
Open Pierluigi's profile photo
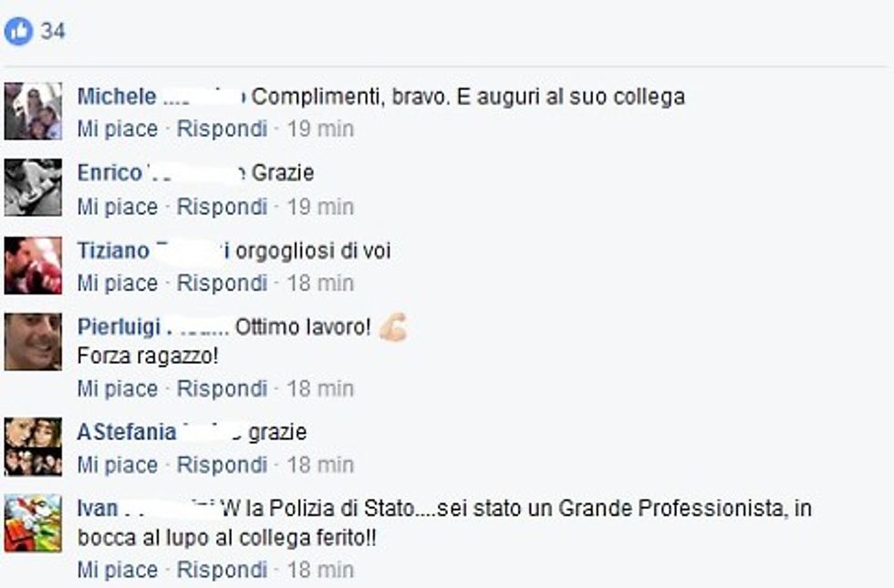coord(33,342)
